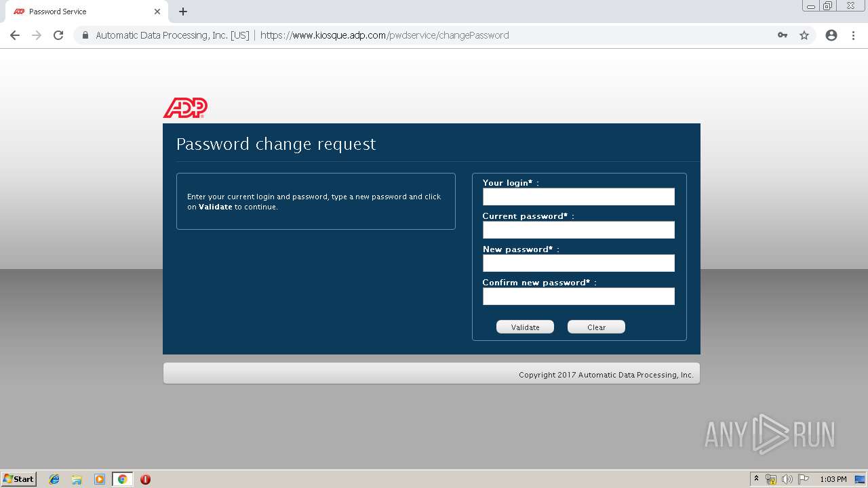
Task: Click Automatic Data Processing, Inc. [US] certificate text
Action: (172, 35)
